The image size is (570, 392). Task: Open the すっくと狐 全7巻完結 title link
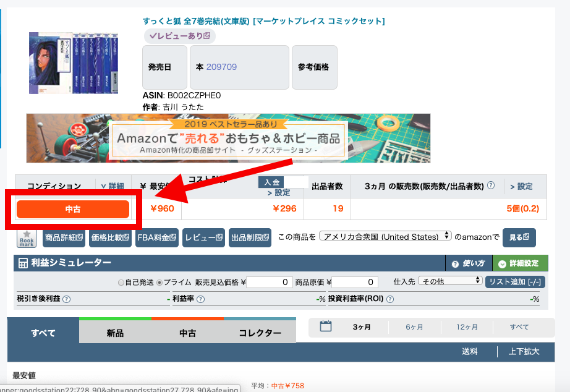pos(263,21)
